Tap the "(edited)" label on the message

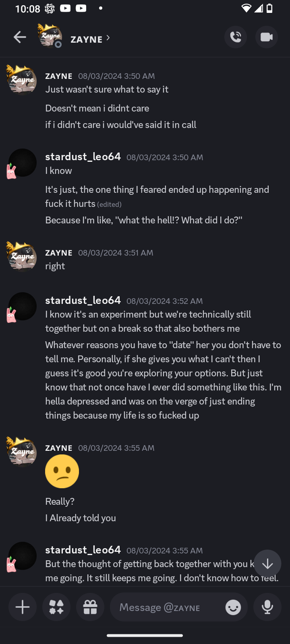click(110, 204)
